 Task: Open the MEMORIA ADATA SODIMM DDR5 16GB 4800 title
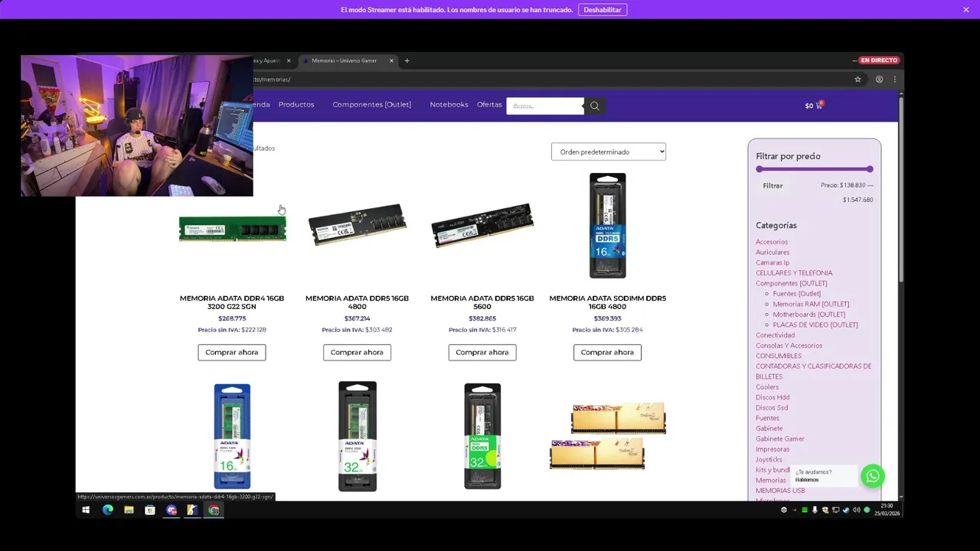[607, 302]
